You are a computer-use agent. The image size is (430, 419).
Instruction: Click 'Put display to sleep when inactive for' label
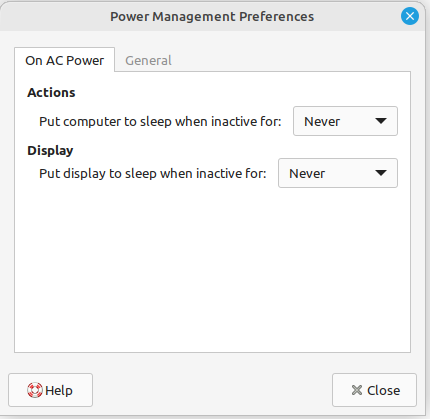tap(153, 173)
